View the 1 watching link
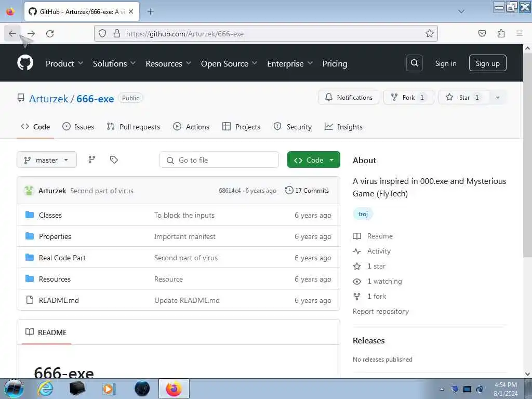This screenshot has width=532, height=399. coord(378,281)
